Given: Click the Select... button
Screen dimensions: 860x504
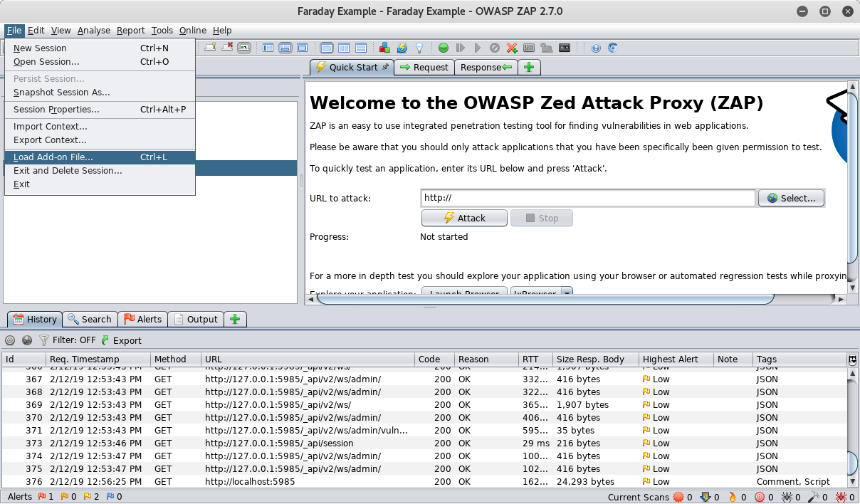Looking at the screenshot, I should [791, 198].
